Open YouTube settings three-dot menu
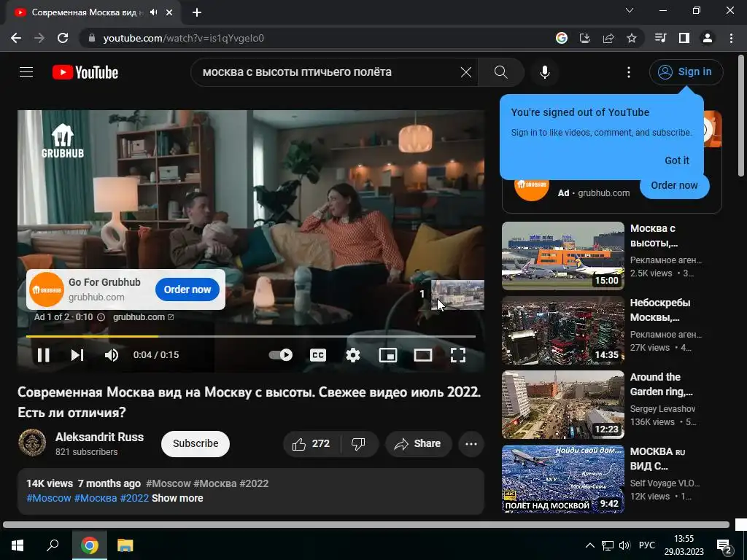The width and height of the screenshot is (747, 560). [628, 72]
